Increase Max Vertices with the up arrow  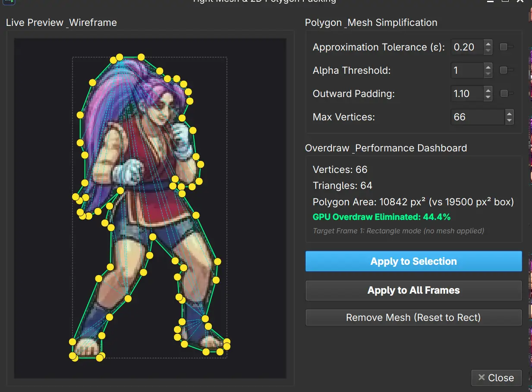coord(509,113)
